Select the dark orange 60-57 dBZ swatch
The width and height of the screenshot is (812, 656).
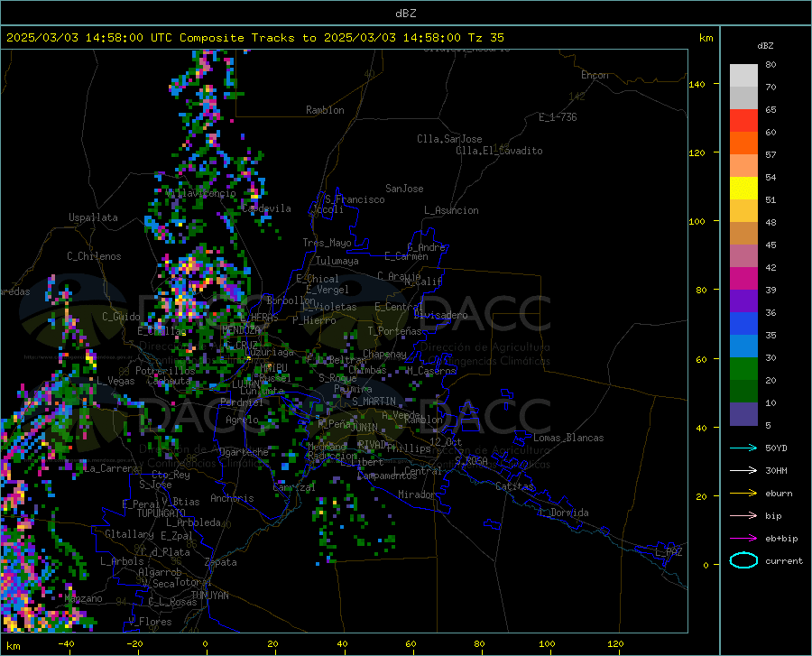743,143
